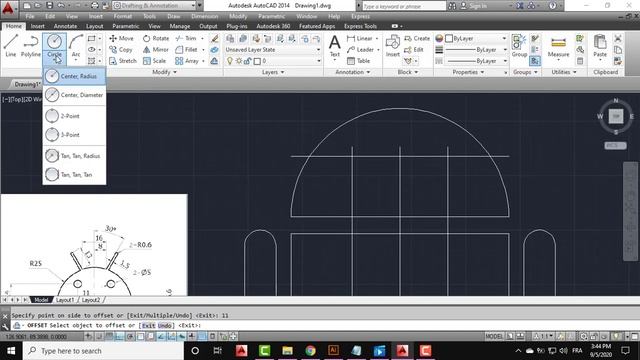Viewport: 640px width, 360px height.
Task: Click the Insert block tool
Action: [393, 46]
